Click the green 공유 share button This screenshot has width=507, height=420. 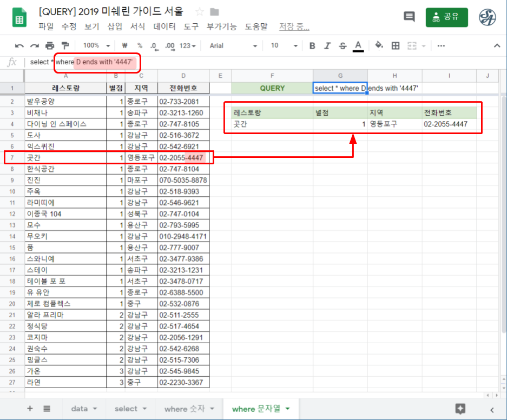point(446,17)
